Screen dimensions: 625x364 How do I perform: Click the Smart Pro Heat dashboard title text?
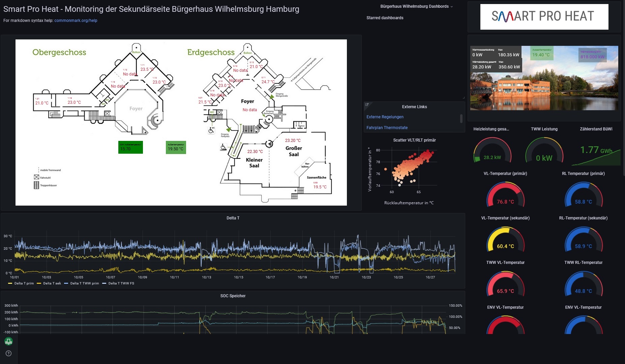point(151,9)
